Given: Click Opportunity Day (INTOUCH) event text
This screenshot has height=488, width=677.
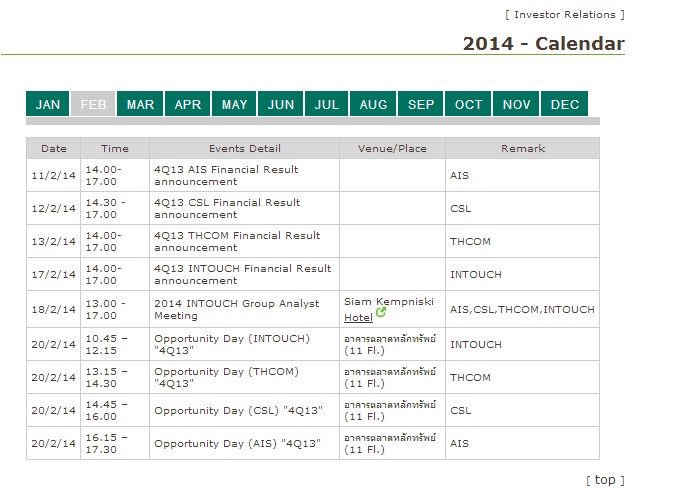Looking at the screenshot, I should (232, 344).
